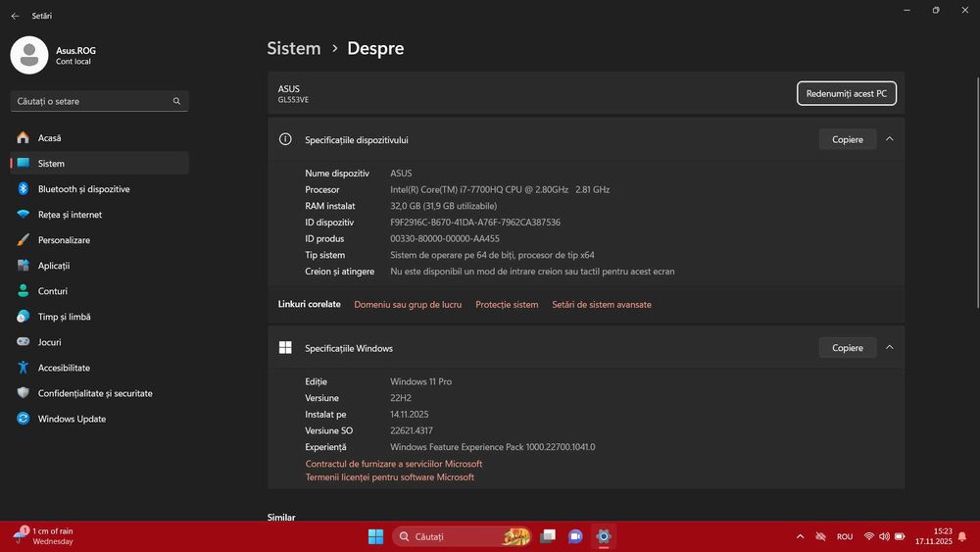980x552 pixels.
Task: Open Task View on the taskbar
Action: click(x=548, y=536)
